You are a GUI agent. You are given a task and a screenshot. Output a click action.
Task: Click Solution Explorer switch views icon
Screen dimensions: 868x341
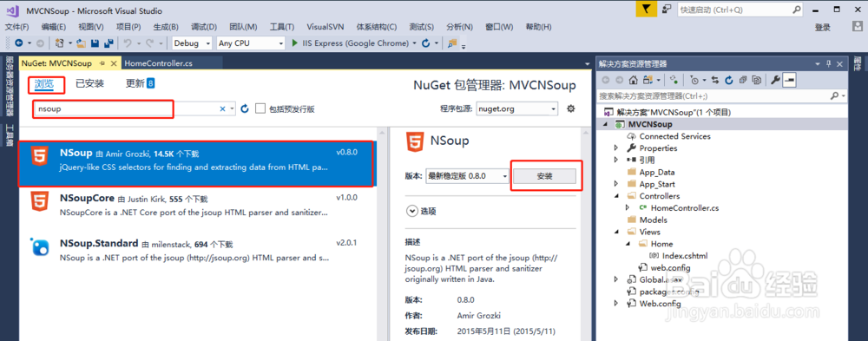pos(648,81)
